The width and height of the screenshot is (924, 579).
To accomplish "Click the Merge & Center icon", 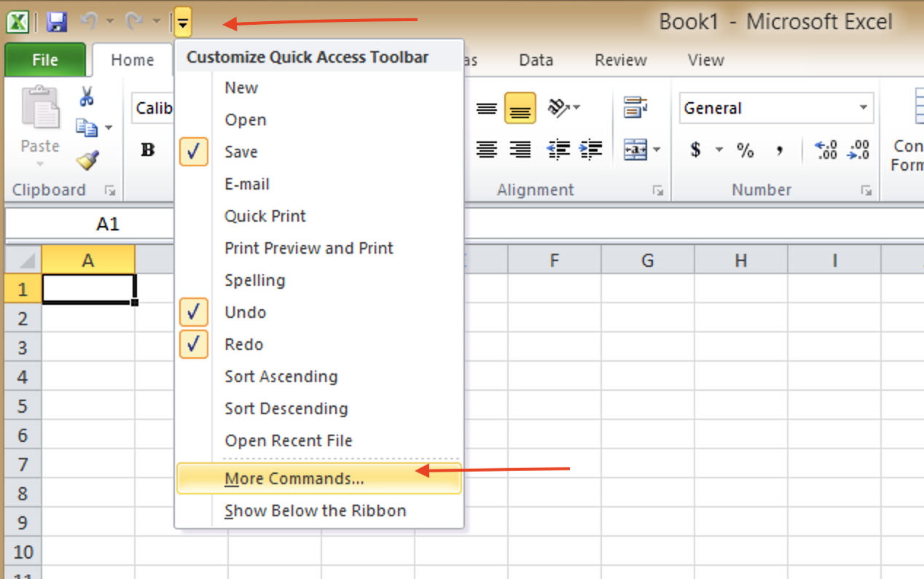I will tap(636, 150).
